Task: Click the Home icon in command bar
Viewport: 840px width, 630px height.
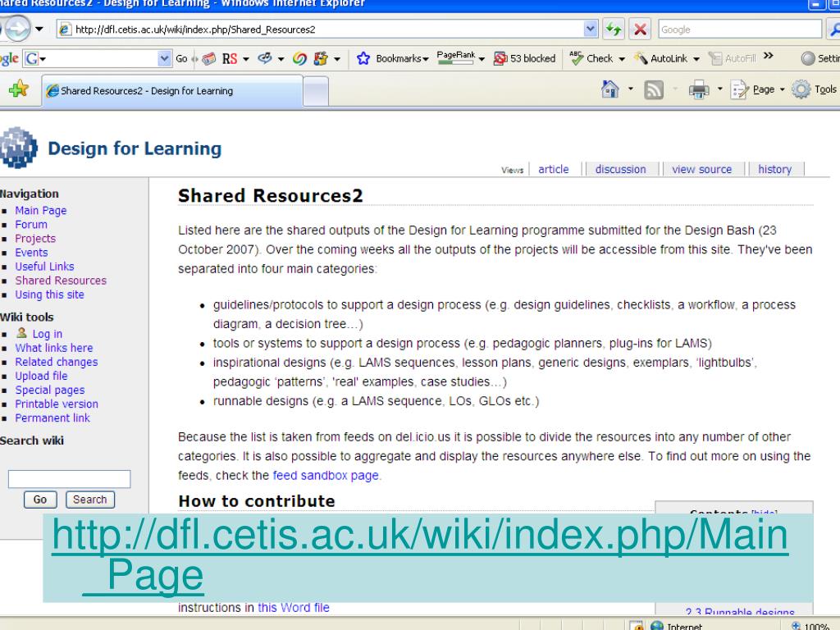Action: (x=610, y=89)
